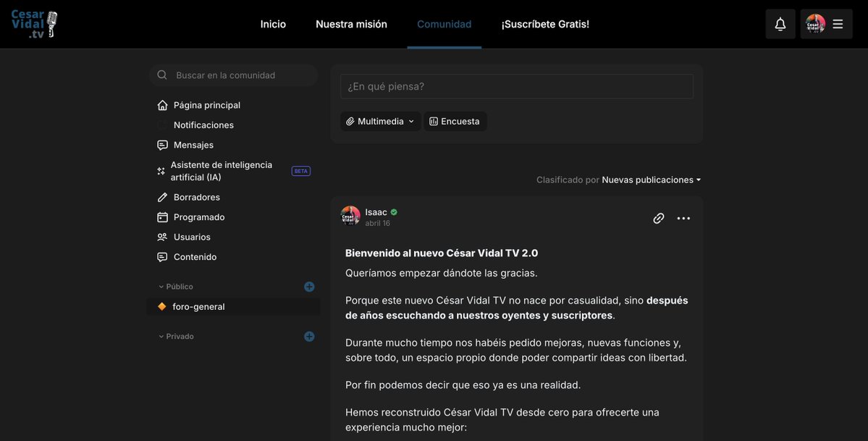
Task: Click the Encuesta button
Action: (455, 122)
